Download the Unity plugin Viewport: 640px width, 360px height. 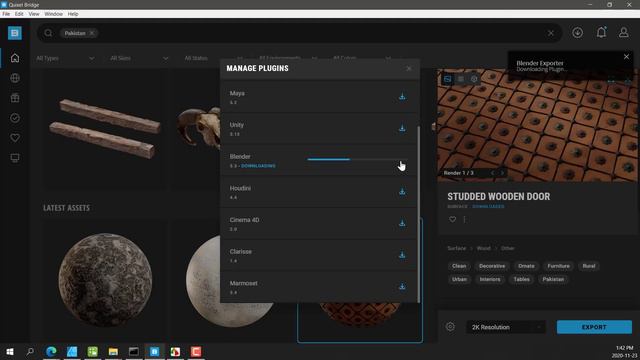point(402,128)
